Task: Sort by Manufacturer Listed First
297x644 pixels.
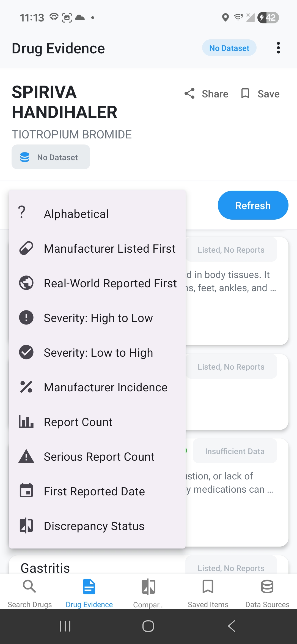Action: [x=109, y=249]
